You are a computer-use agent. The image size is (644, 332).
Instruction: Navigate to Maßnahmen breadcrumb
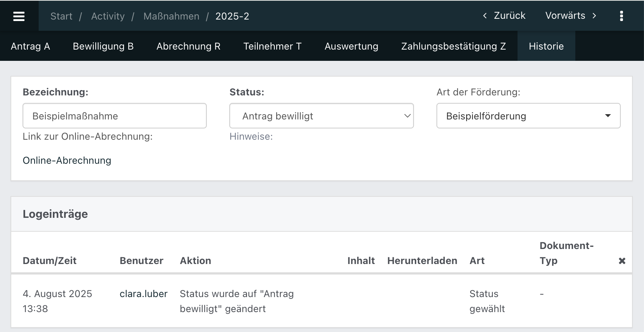[x=172, y=16]
